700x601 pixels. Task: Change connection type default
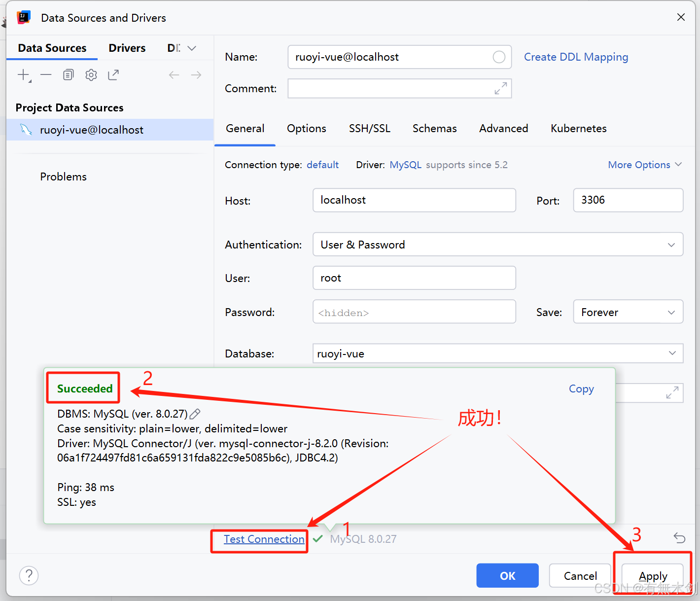[x=322, y=165]
